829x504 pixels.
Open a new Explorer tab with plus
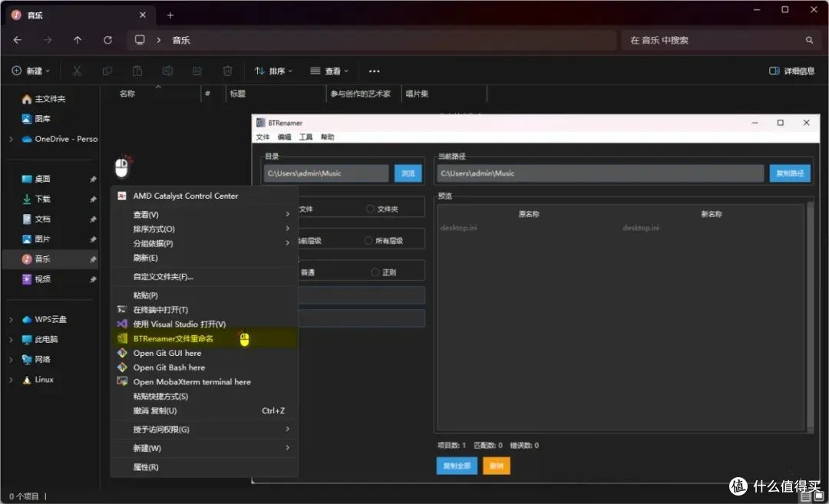click(x=170, y=15)
